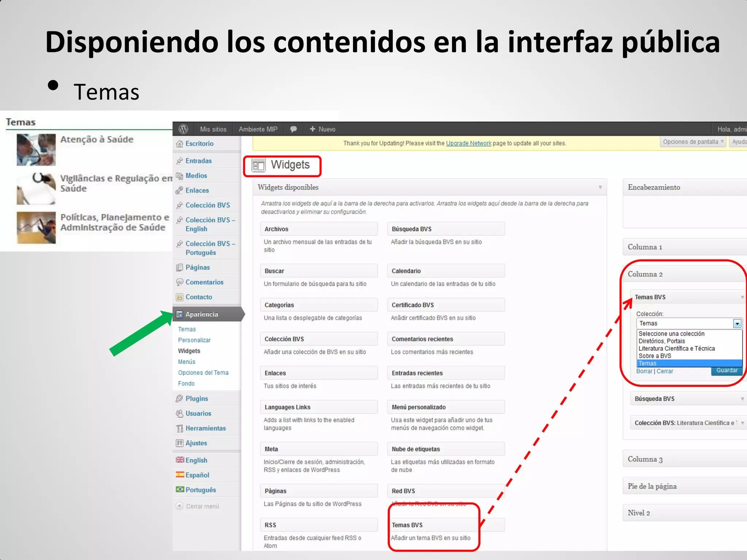Click the Colección BVS pin icon
Image resolution: width=747 pixels, height=560 pixels.
(179, 205)
